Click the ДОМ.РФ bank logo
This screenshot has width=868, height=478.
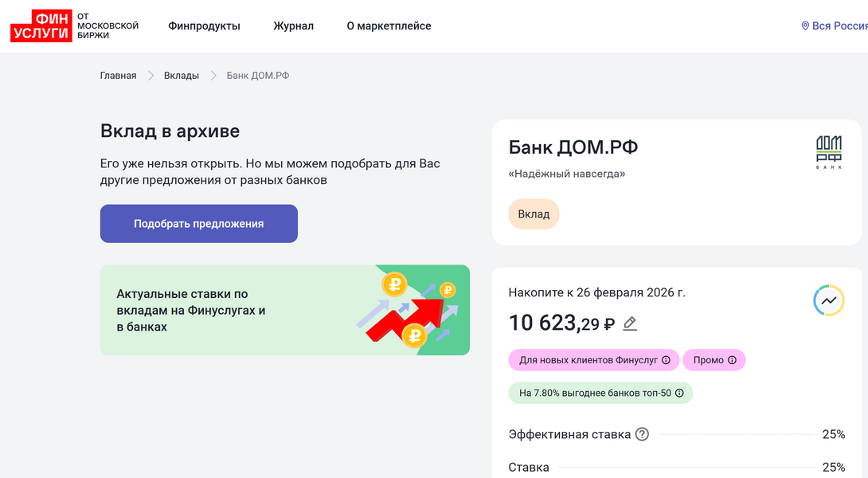click(829, 152)
